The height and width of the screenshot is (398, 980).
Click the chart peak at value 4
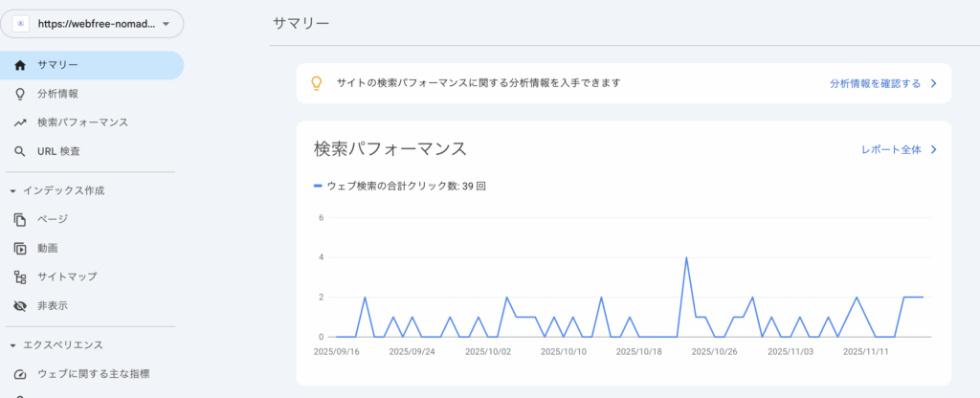click(686, 257)
